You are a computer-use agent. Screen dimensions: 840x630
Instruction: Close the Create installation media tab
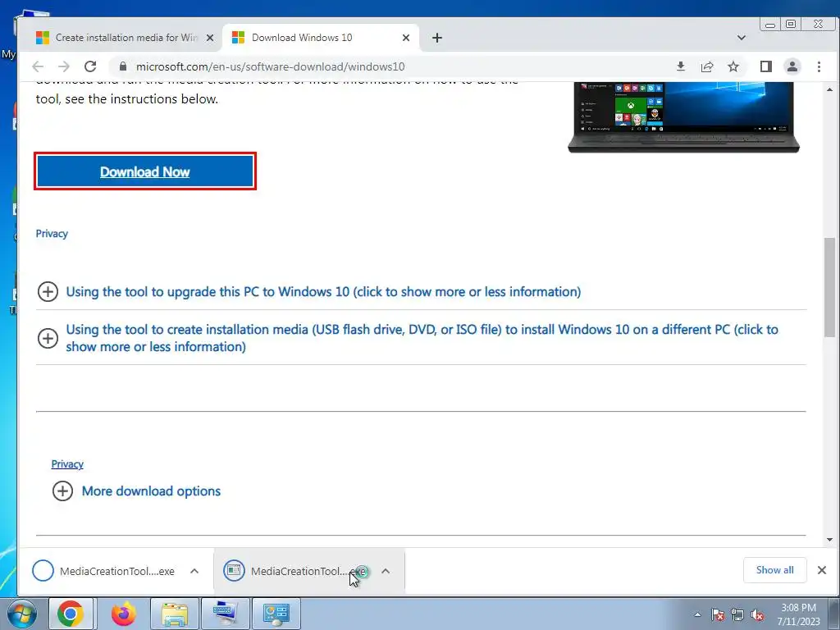(210, 38)
